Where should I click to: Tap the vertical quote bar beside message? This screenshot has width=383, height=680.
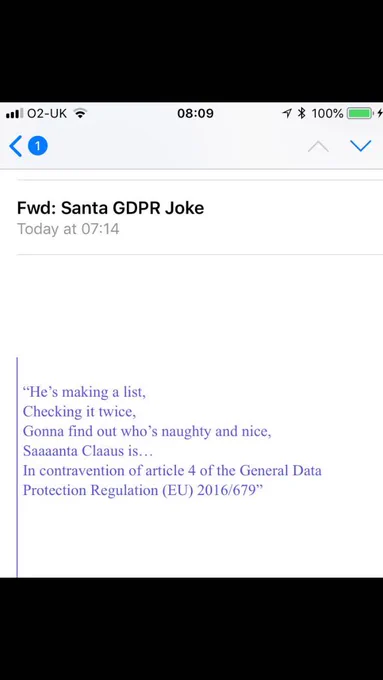pos(17,467)
